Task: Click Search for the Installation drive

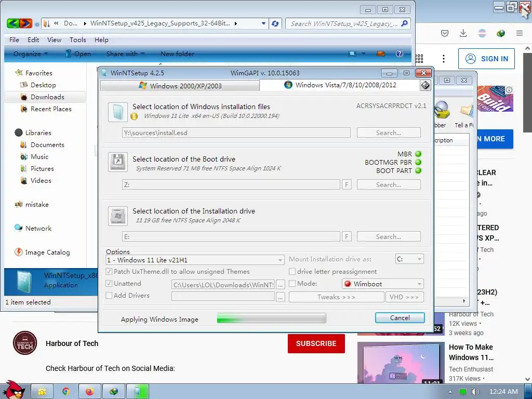Action: 389,236
